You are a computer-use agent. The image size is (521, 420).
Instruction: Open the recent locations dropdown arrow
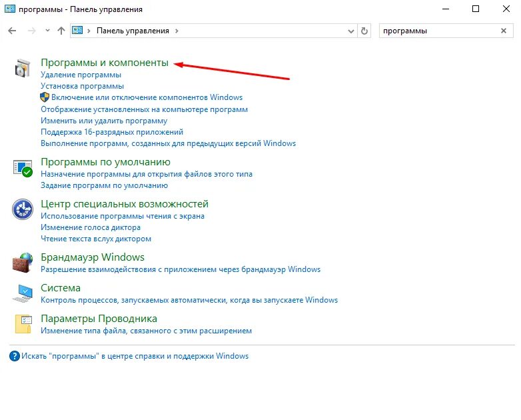coord(47,31)
